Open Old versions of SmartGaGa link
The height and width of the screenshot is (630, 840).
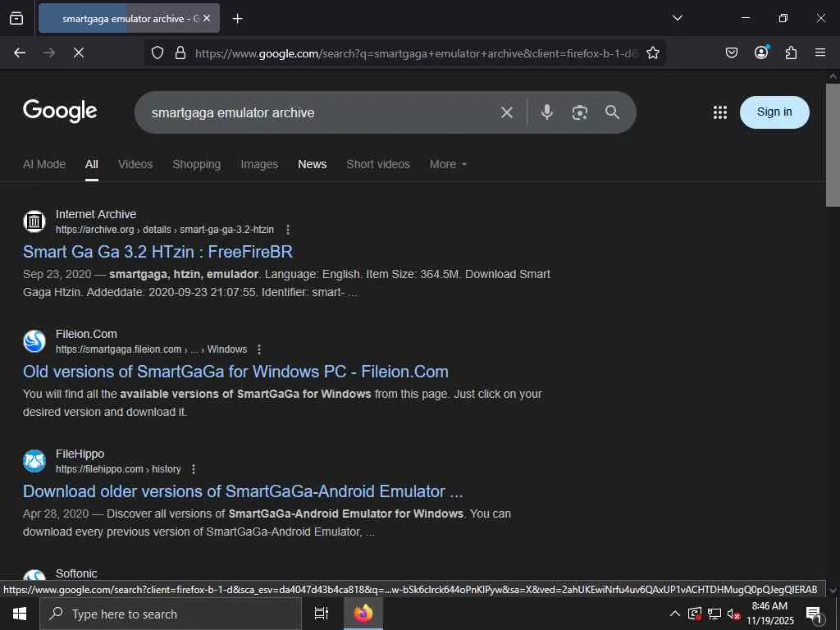click(x=235, y=372)
